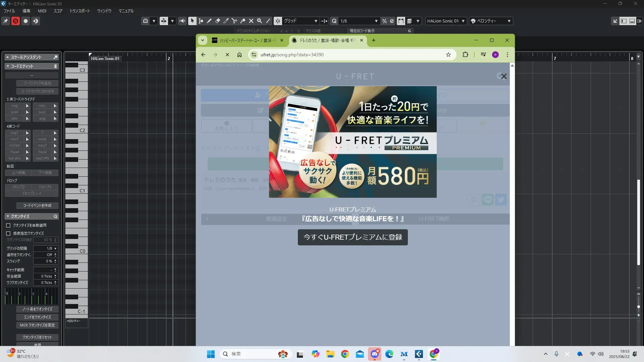The image size is (644, 362).
Task: Enable クオンタイズを自動適用 checkbox
Action: click(8, 225)
